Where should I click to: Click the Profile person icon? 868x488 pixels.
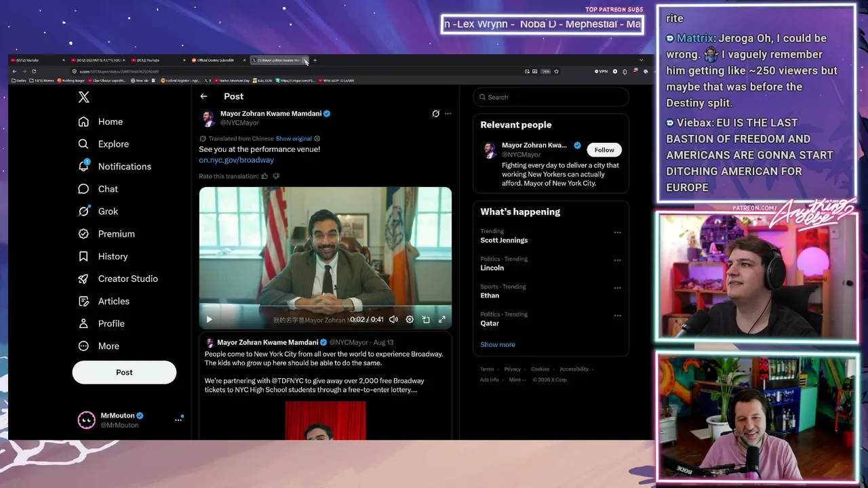click(83, 323)
